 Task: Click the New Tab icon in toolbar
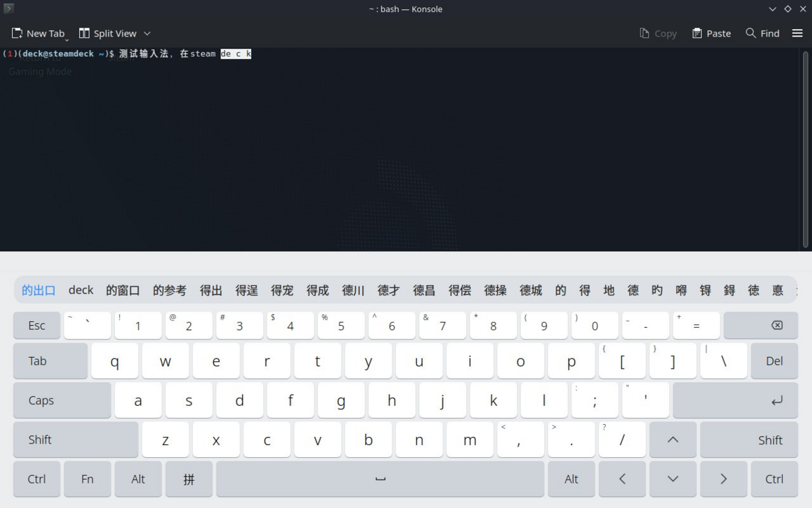[18, 33]
